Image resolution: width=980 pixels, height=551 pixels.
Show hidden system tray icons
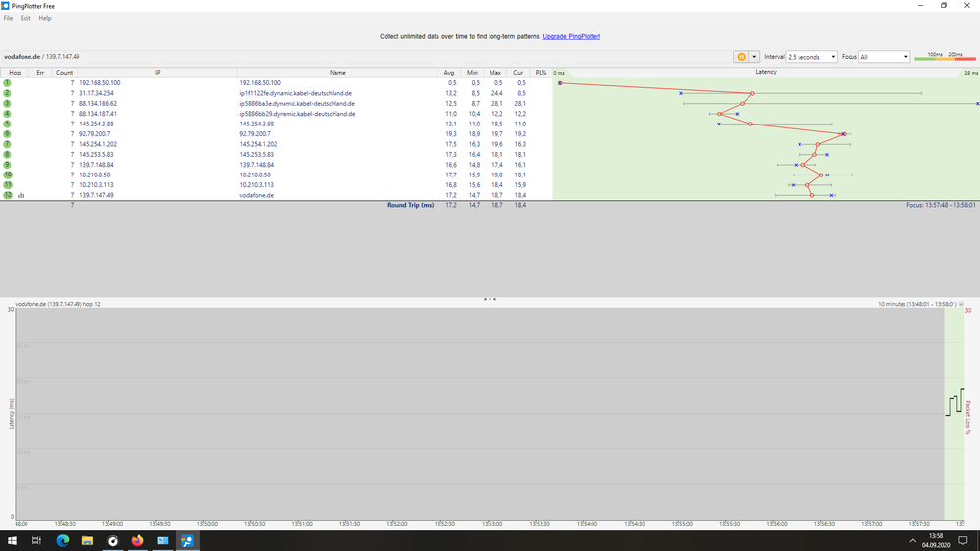pyautogui.click(x=912, y=541)
